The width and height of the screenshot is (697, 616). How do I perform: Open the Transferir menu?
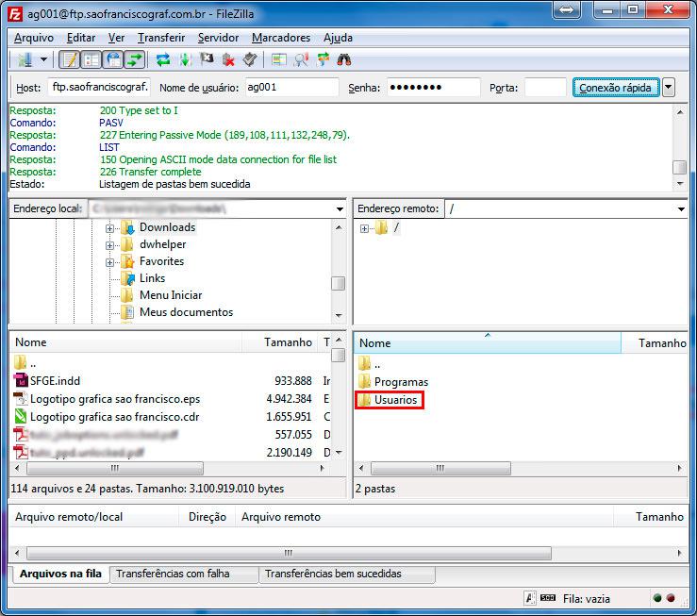[161, 38]
